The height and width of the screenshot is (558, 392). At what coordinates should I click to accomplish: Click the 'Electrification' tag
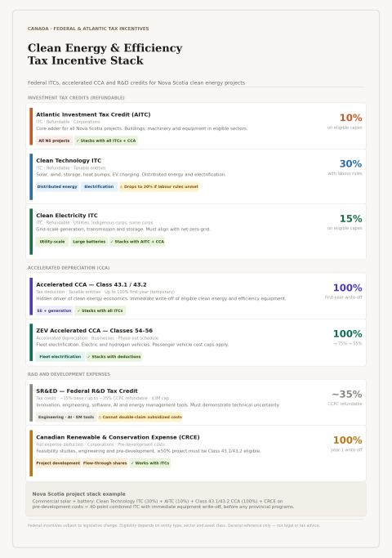pos(99,186)
